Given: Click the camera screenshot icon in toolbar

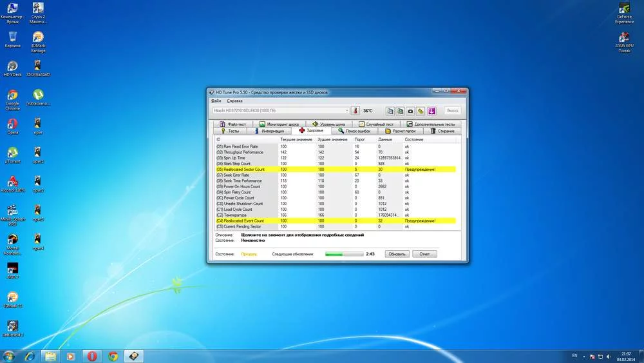Looking at the screenshot, I should point(410,111).
